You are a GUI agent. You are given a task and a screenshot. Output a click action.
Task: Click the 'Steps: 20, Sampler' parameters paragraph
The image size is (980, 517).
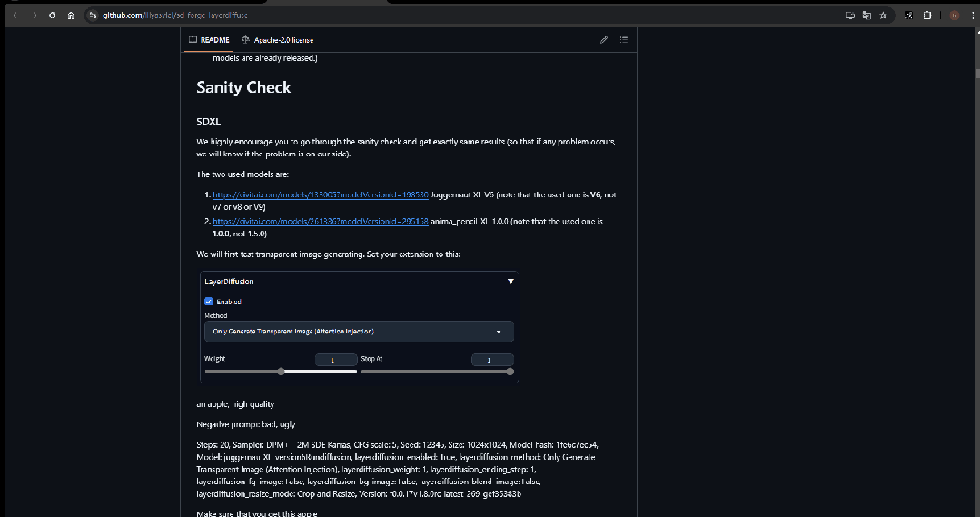[398, 470]
